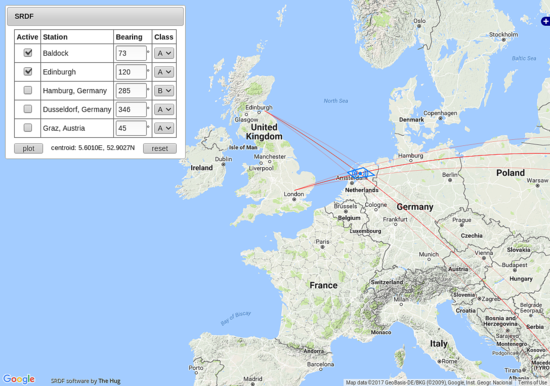The width and height of the screenshot is (550, 386).
Task: Click the Dusseldorf, Germany station name
Action: tap(77, 109)
